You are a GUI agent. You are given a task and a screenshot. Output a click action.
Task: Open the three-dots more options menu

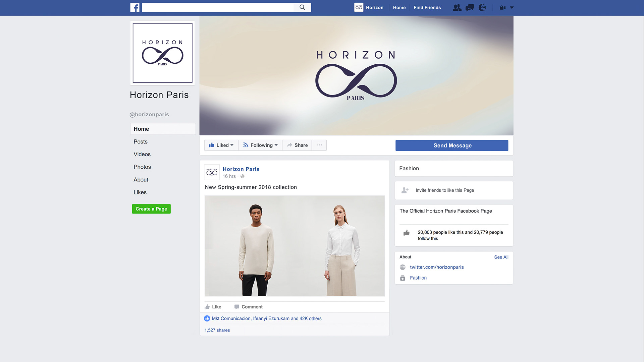click(x=319, y=145)
